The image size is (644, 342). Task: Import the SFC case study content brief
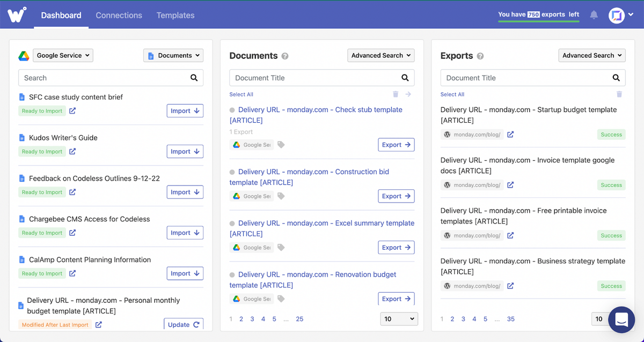185,111
